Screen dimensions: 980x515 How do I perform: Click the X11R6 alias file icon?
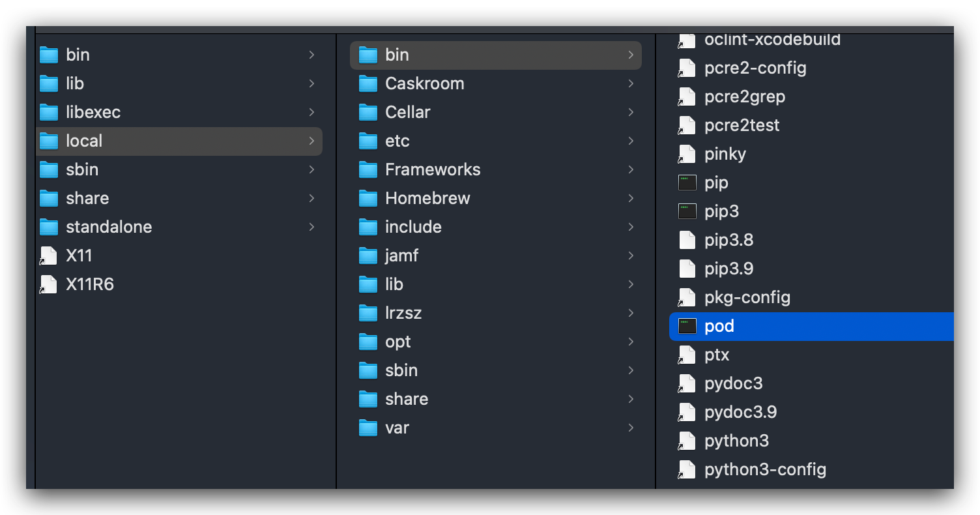click(x=48, y=284)
